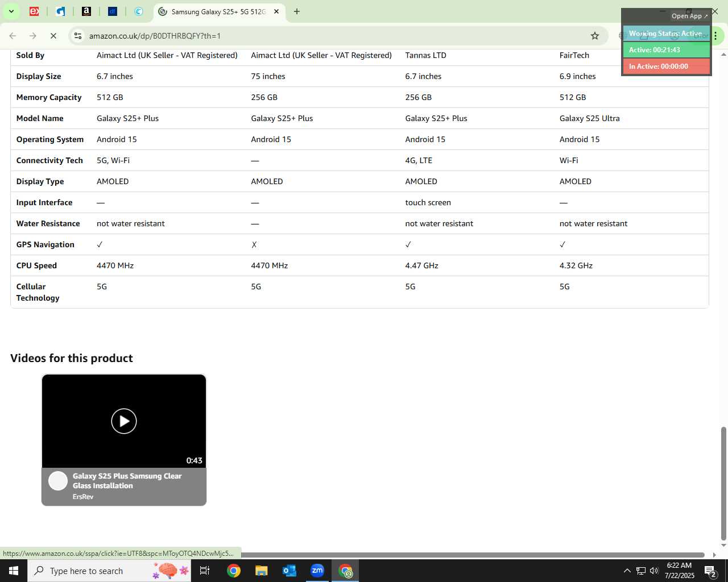This screenshot has width=728, height=582.
Task: Click scroll-up arrow of vertical scrollbar
Action: click(x=723, y=54)
